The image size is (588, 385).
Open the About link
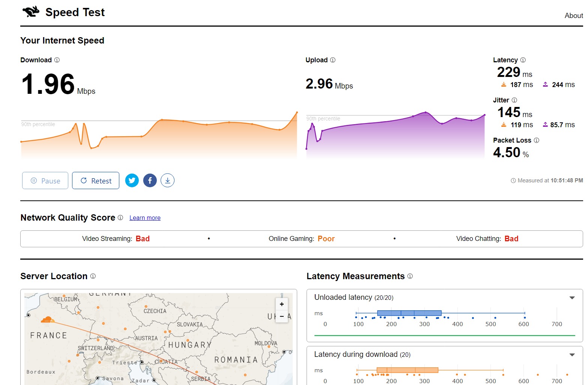tap(574, 15)
